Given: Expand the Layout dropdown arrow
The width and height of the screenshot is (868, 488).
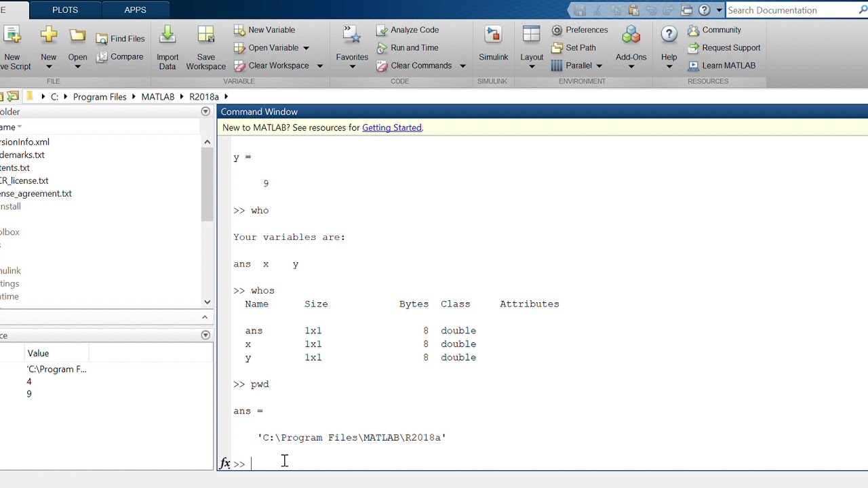Looking at the screenshot, I should coord(532,66).
